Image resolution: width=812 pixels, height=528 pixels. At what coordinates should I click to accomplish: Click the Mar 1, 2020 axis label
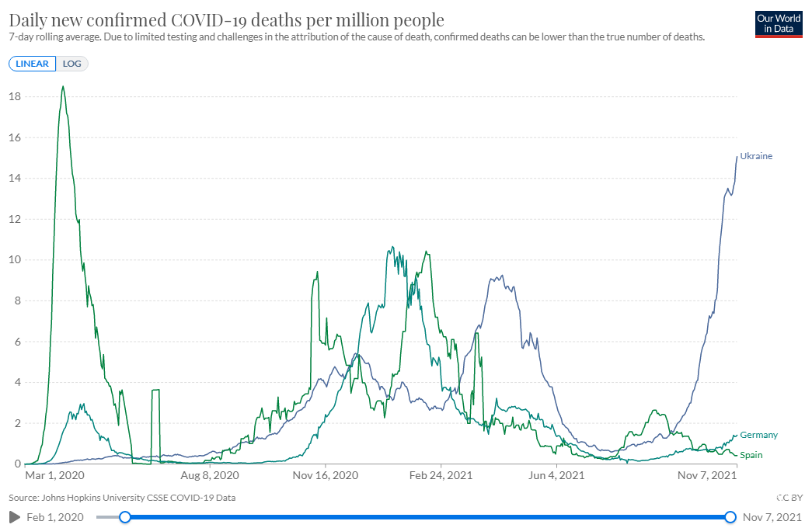point(54,475)
